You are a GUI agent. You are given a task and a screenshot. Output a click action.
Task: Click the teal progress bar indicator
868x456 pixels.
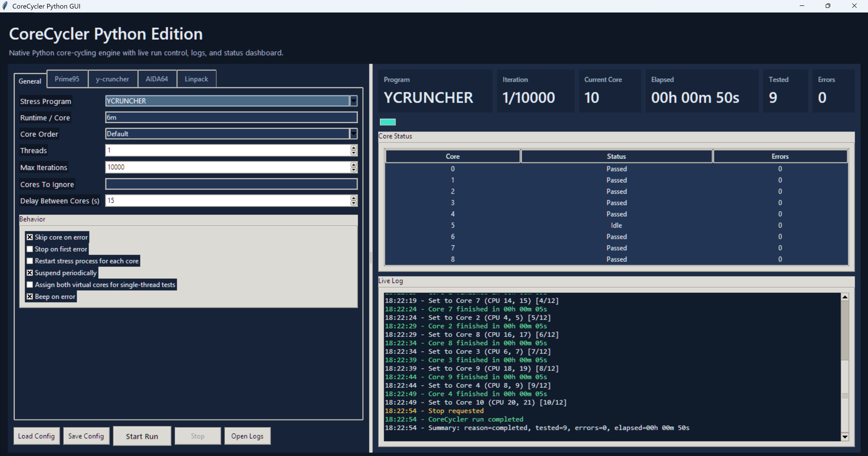tap(388, 122)
